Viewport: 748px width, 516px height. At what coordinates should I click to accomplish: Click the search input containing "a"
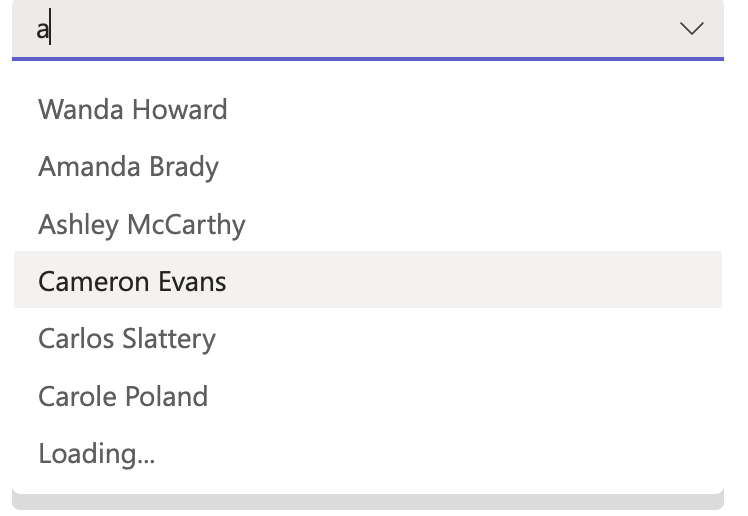coord(340,29)
